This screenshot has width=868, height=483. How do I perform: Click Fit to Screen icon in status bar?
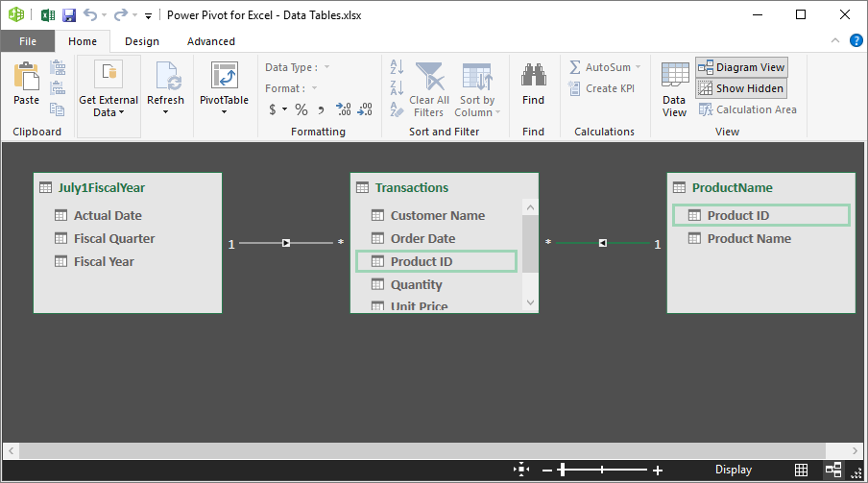tap(521, 470)
